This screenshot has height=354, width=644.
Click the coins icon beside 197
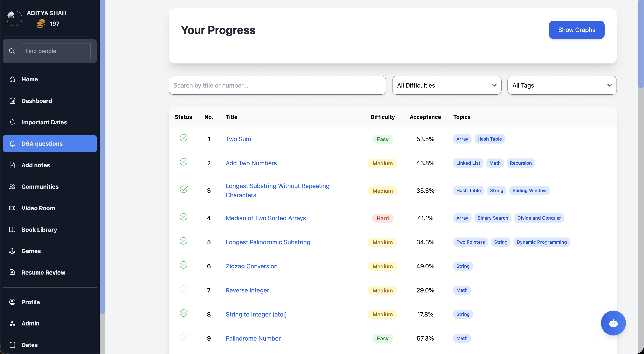(41, 24)
